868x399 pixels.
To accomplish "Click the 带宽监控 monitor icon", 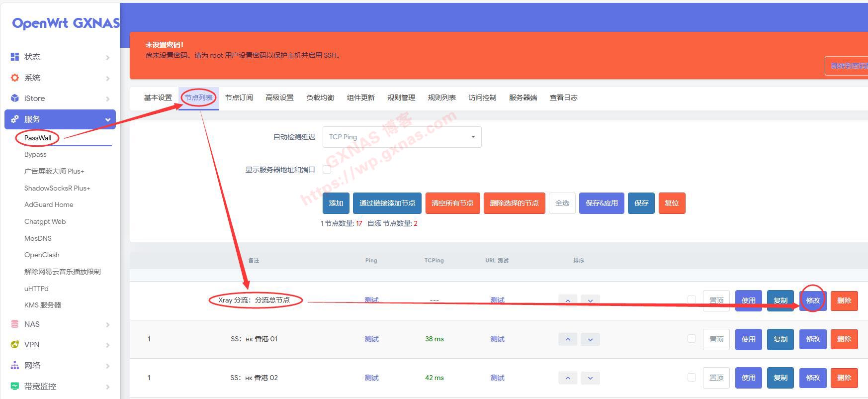I will click(x=15, y=386).
